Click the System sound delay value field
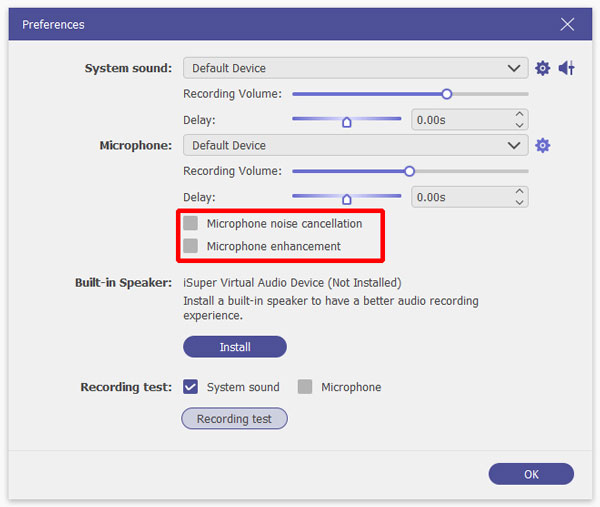 click(460, 120)
